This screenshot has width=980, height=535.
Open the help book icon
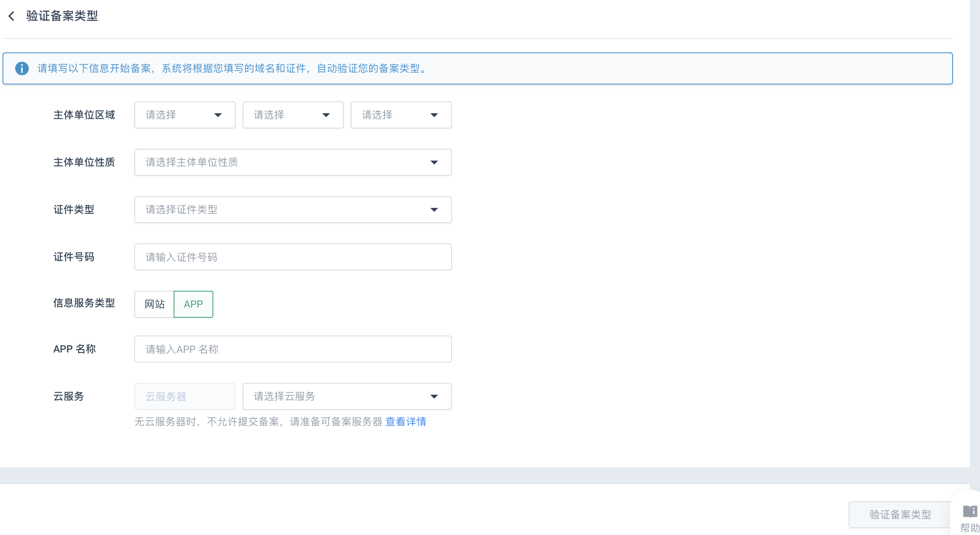(x=970, y=512)
